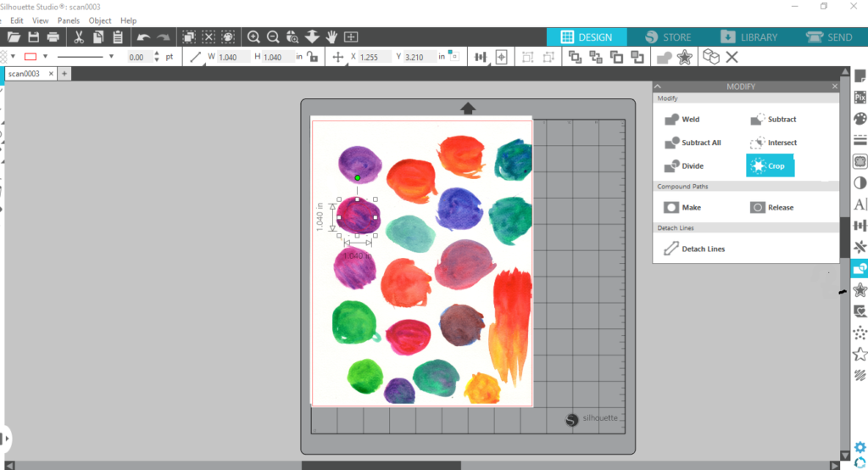Screen dimensions: 868x470
Task: Click the Width input field
Action: coord(231,57)
